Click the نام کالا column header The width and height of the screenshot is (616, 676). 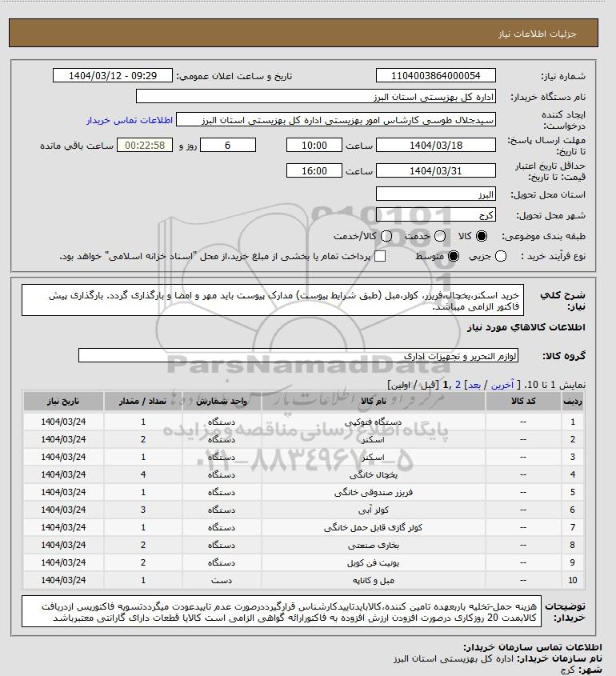click(x=374, y=401)
